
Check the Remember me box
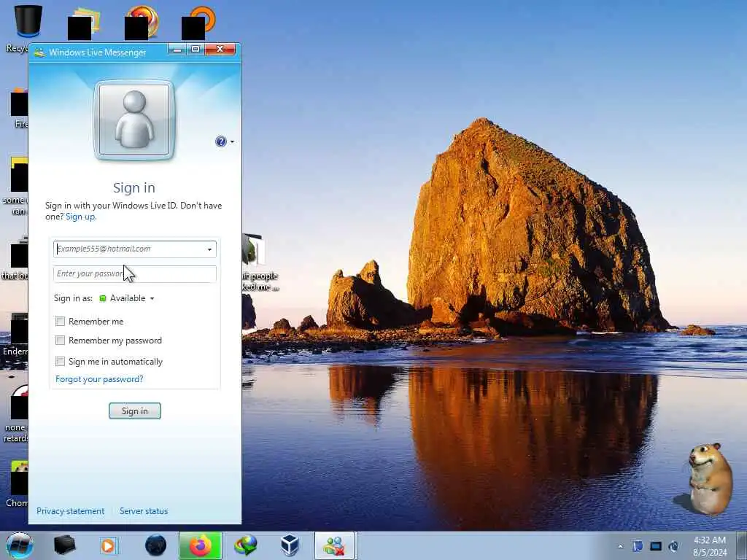point(60,322)
